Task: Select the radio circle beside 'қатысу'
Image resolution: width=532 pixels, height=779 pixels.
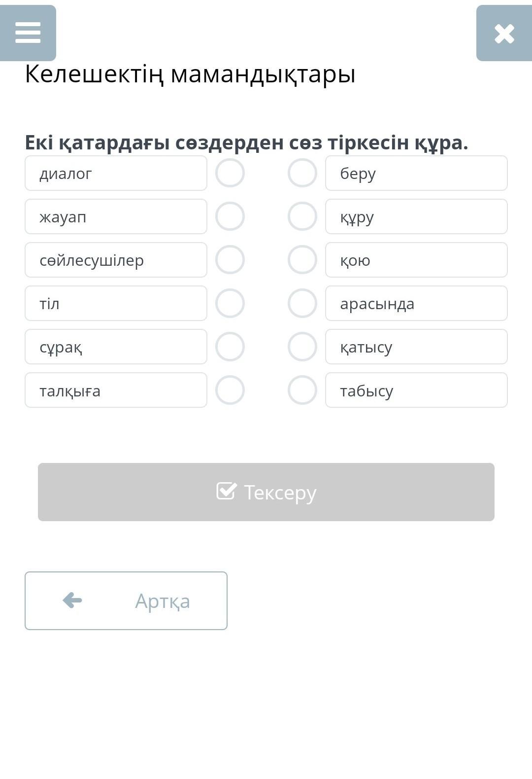Action: pos(302,347)
